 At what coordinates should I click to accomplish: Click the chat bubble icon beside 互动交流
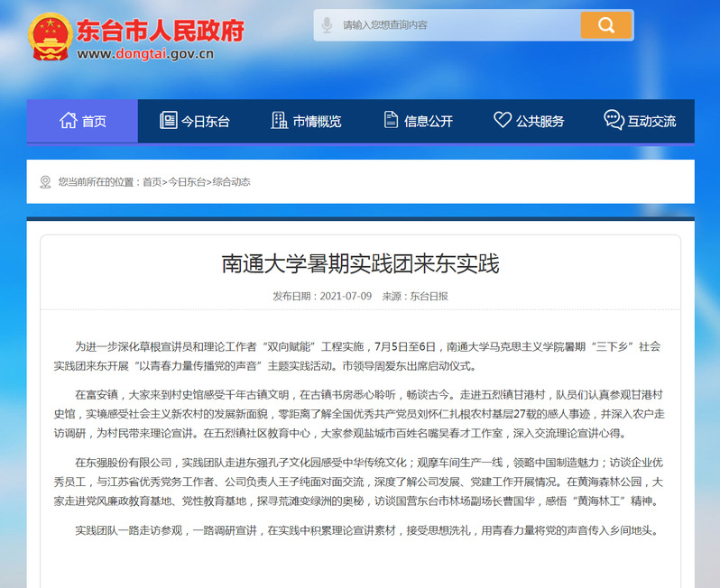pyautogui.click(x=614, y=121)
